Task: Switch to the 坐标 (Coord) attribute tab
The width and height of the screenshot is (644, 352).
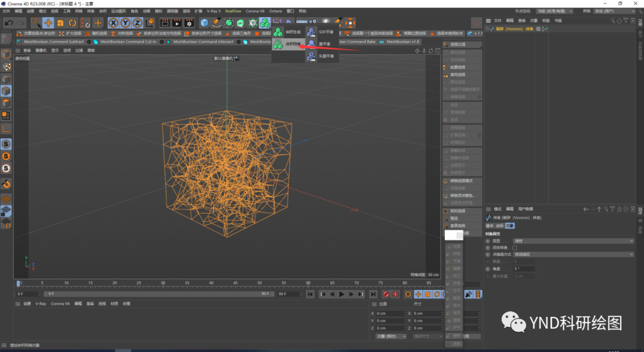Action: 500,226
